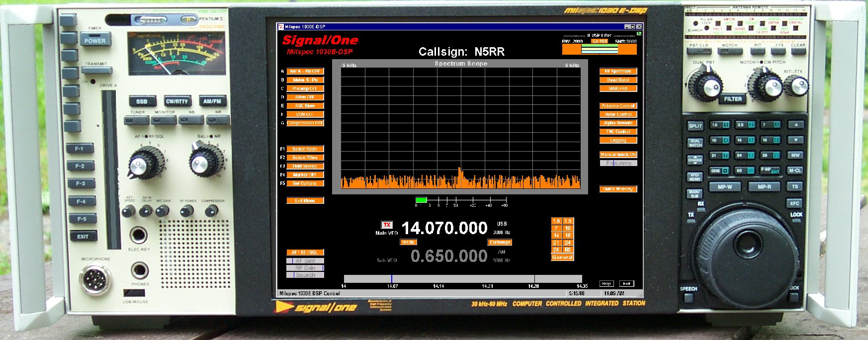Viewport: 868px width, 340px height.
Task: Open TNC Control
Action: (x=618, y=131)
